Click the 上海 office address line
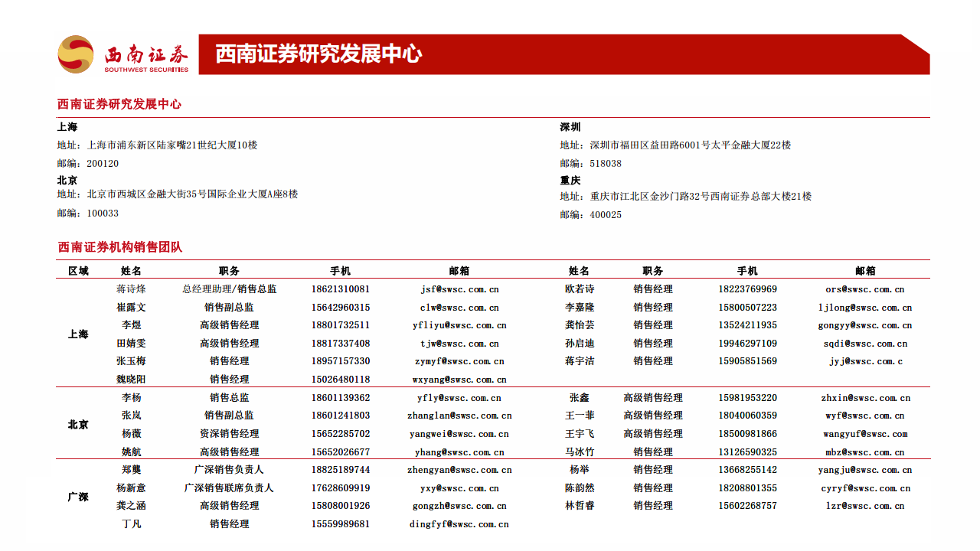 157,145
